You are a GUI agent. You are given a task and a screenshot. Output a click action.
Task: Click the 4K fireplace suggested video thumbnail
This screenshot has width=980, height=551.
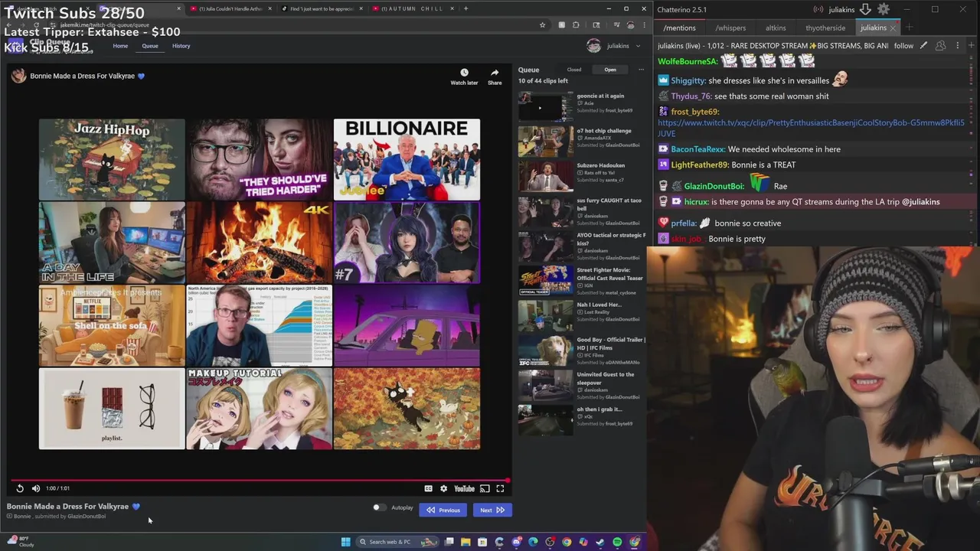[260, 243]
